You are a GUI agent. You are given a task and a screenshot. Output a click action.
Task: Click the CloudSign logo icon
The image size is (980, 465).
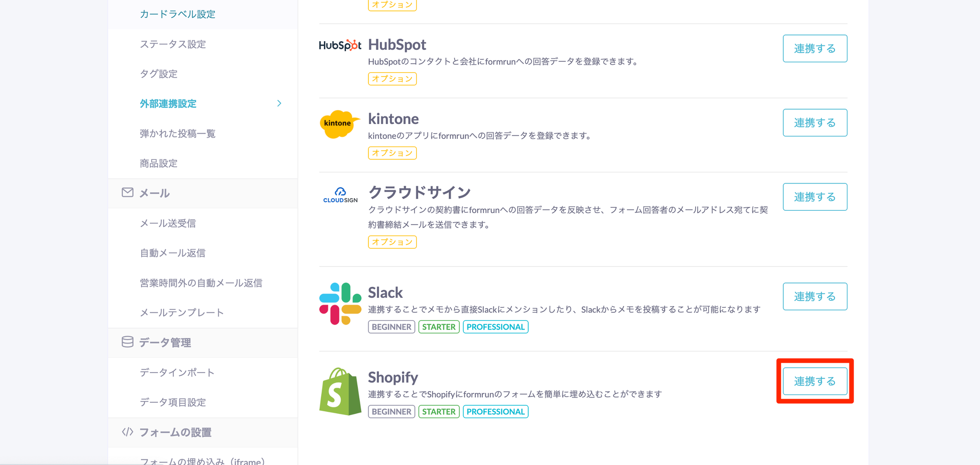[340, 195]
